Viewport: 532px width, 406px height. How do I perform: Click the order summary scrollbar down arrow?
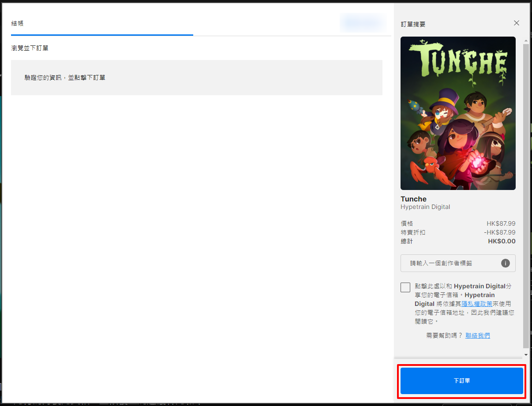[526, 354]
